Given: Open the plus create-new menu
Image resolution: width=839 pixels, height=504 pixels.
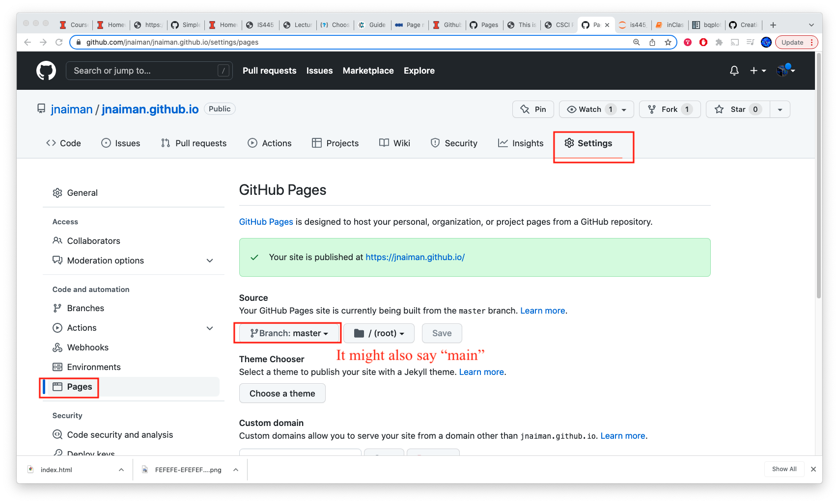Looking at the screenshot, I should coord(758,71).
